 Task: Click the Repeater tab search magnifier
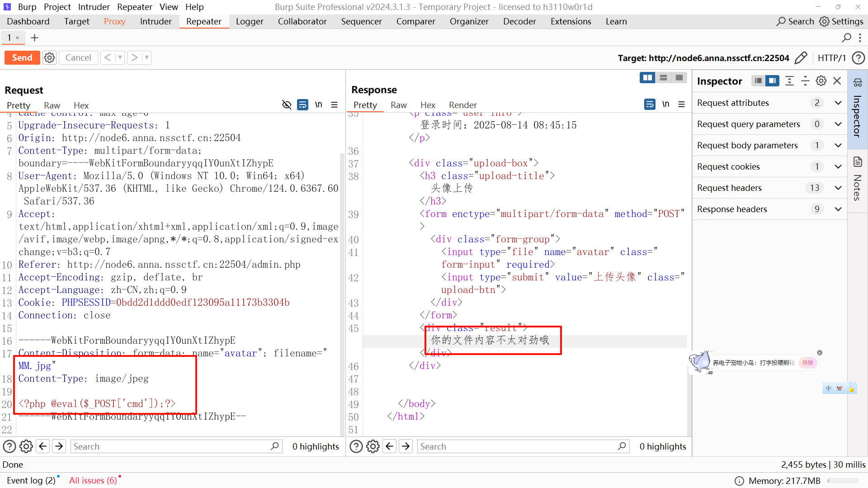[x=847, y=38]
